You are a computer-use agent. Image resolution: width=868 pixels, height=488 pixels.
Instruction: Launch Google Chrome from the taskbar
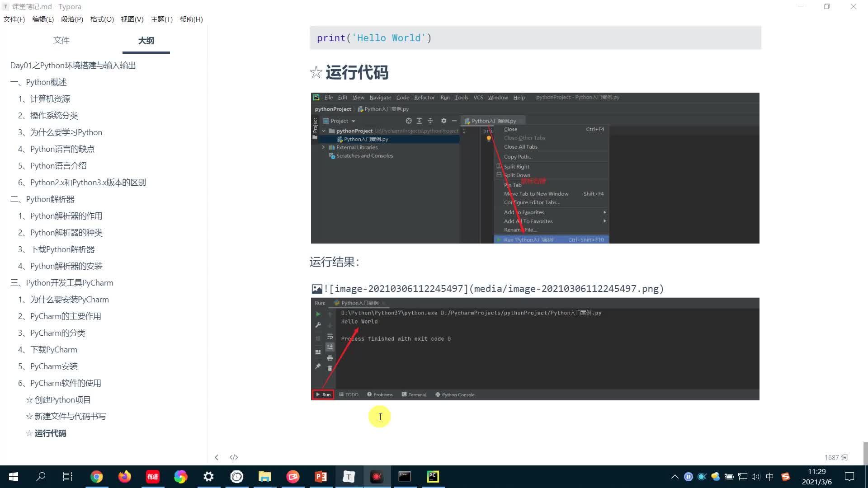pyautogui.click(x=96, y=477)
